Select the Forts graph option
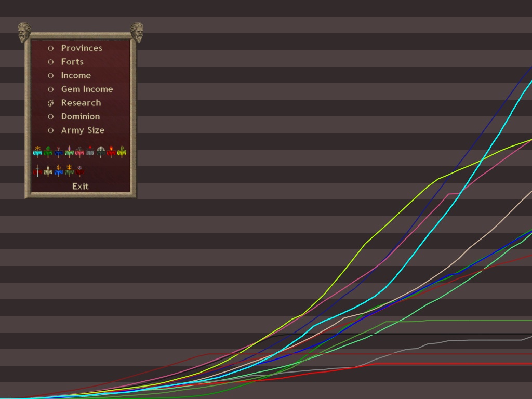Image resolution: width=532 pixels, height=399 pixels. [65, 62]
